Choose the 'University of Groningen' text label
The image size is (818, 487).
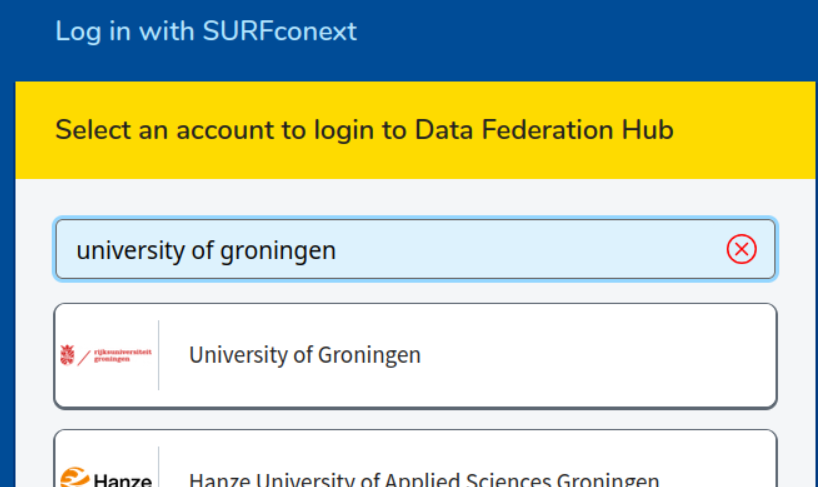[x=305, y=355]
